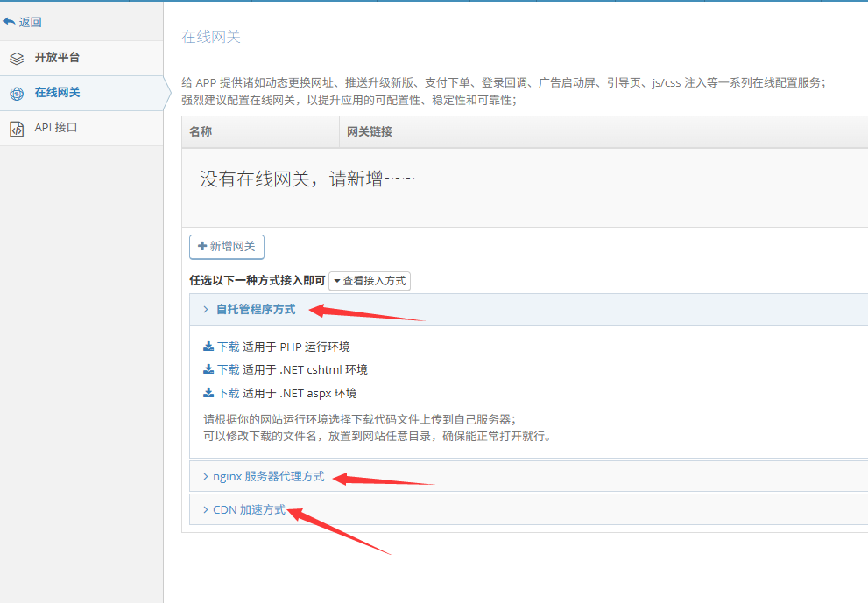Click the 开放平台 layers icon
The height and width of the screenshot is (603, 868).
[x=17, y=59]
